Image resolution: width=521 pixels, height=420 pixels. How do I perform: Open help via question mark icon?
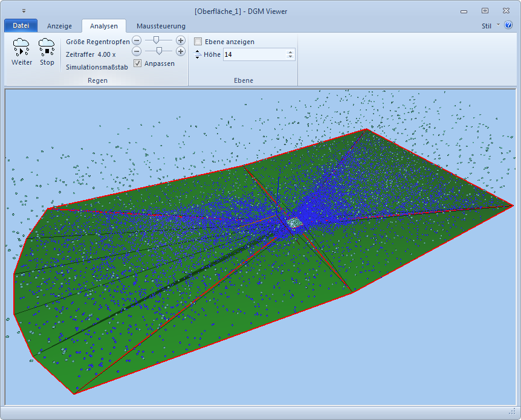click(x=508, y=25)
